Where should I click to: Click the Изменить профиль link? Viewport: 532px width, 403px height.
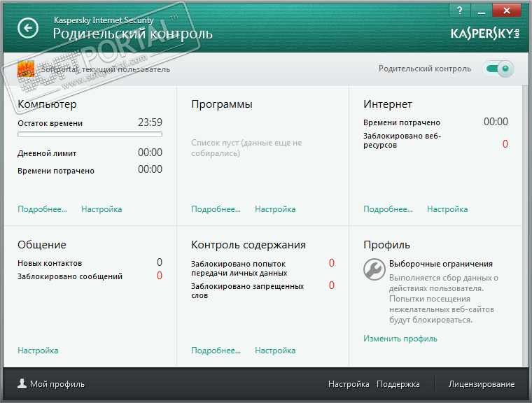[x=400, y=339]
